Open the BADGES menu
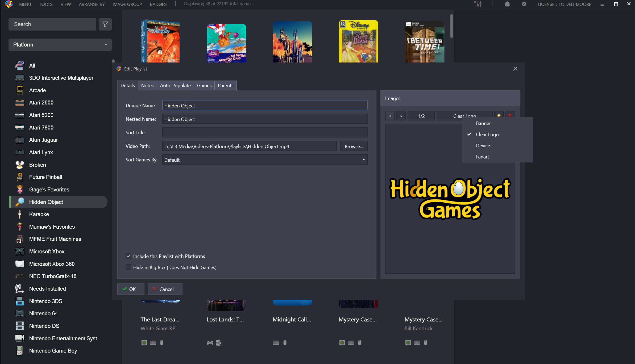The height and width of the screenshot is (364, 635). click(158, 4)
